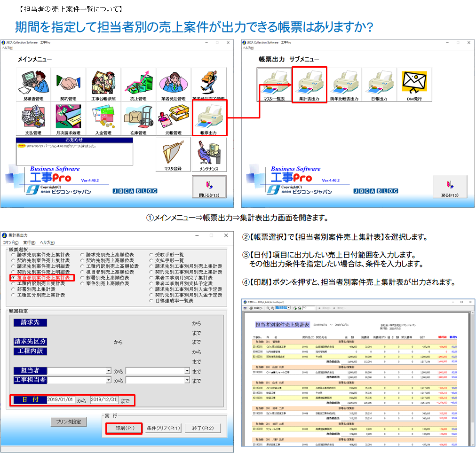Open the DM発行 envelope icon
The width and height of the screenshot is (476, 453).
coord(414,85)
